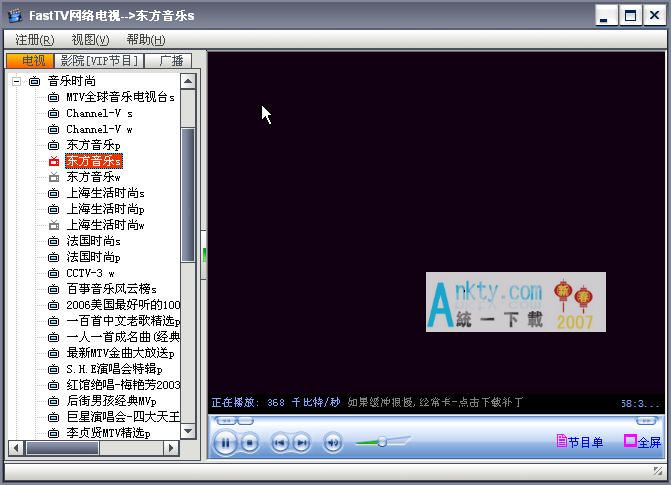The height and width of the screenshot is (485, 671).
Task: Click the TV icon of 一人一首成名曲
Action: point(53,337)
